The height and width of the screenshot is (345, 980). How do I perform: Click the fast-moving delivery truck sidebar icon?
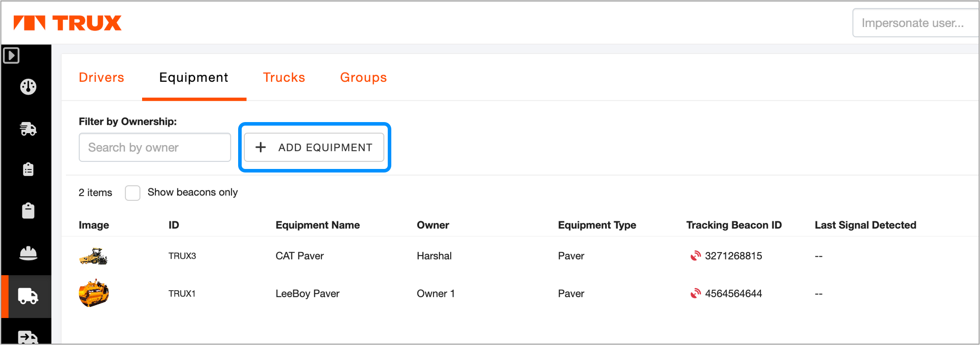pos(28,129)
